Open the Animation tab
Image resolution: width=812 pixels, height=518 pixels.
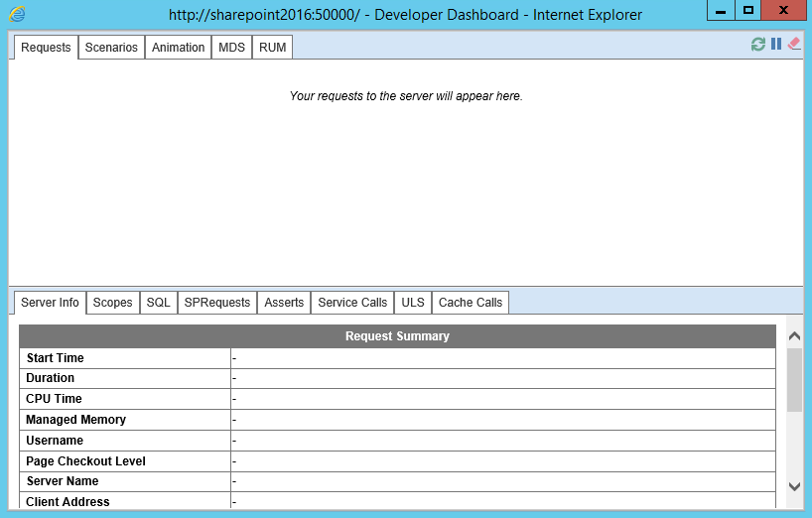pyautogui.click(x=178, y=48)
